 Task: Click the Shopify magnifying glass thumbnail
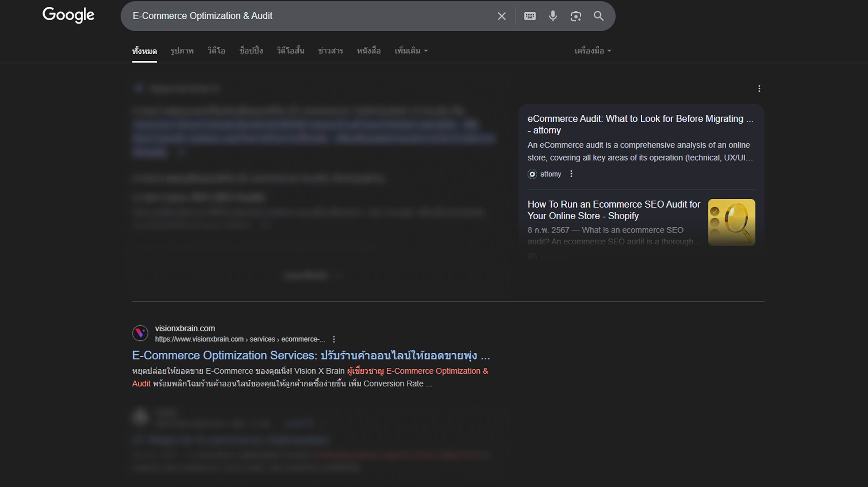click(x=731, y=223)
